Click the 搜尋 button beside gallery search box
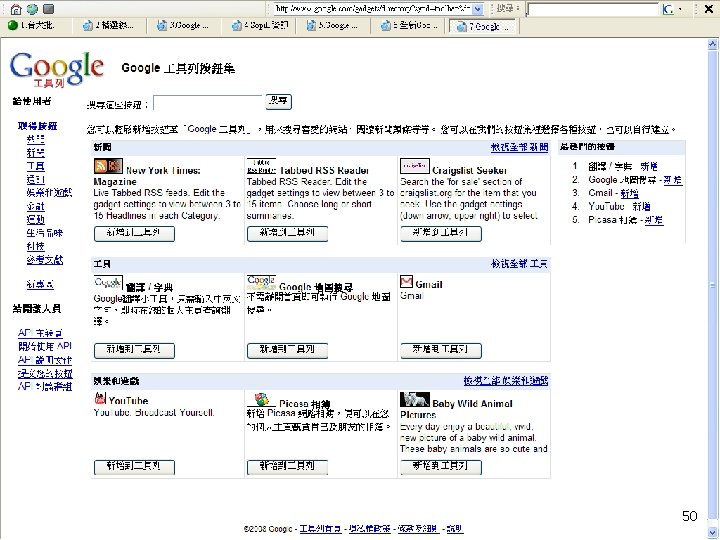The height and width of the screenshot is (540, 720). (278, 101)
